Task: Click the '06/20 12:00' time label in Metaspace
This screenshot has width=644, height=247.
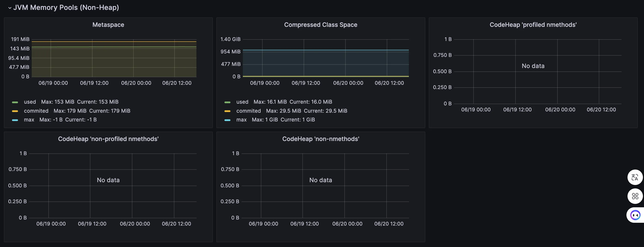Action: (x=177, y=83)
